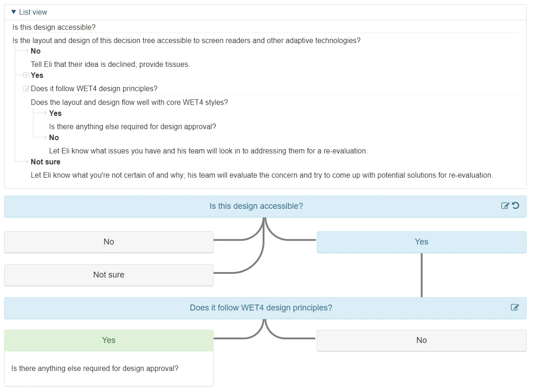Click the reset/undo icon on the top question bar
This screenshot has height=392, width=534.
click(516, 206)
